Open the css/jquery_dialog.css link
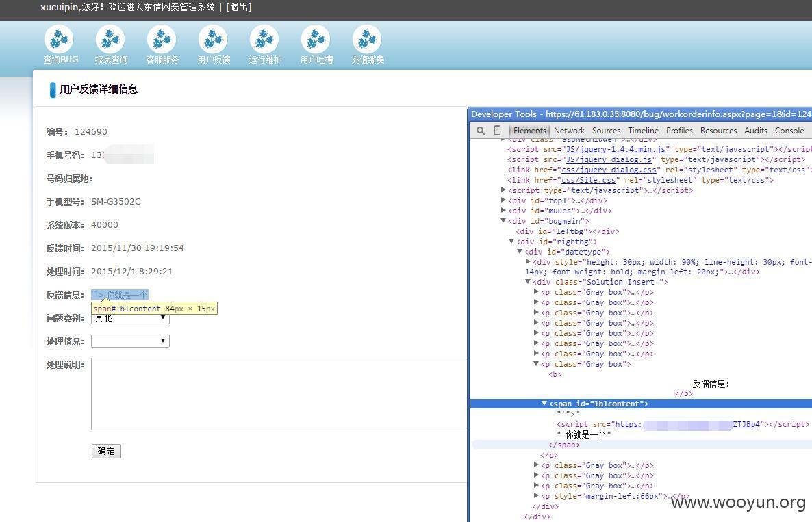Image resolution: width=812 pixels, height=522 pixels. point(609,170)
